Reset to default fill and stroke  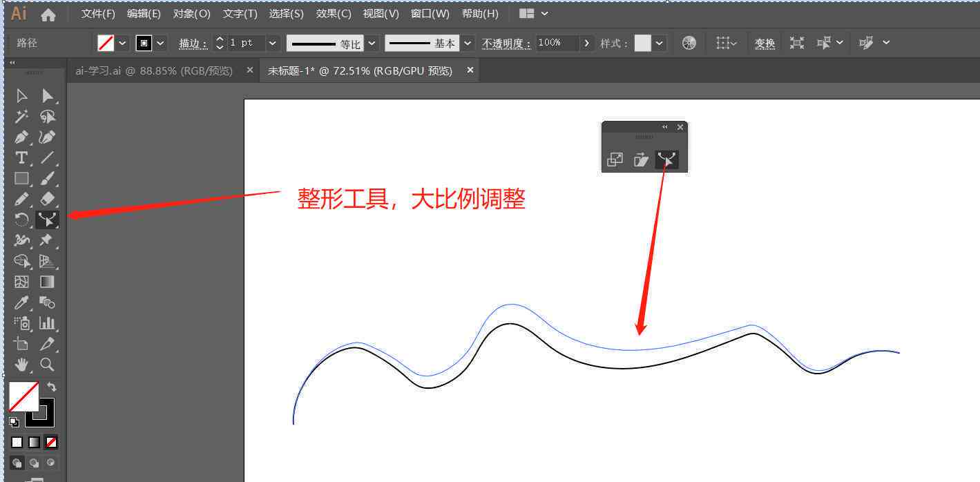(14, 422)
